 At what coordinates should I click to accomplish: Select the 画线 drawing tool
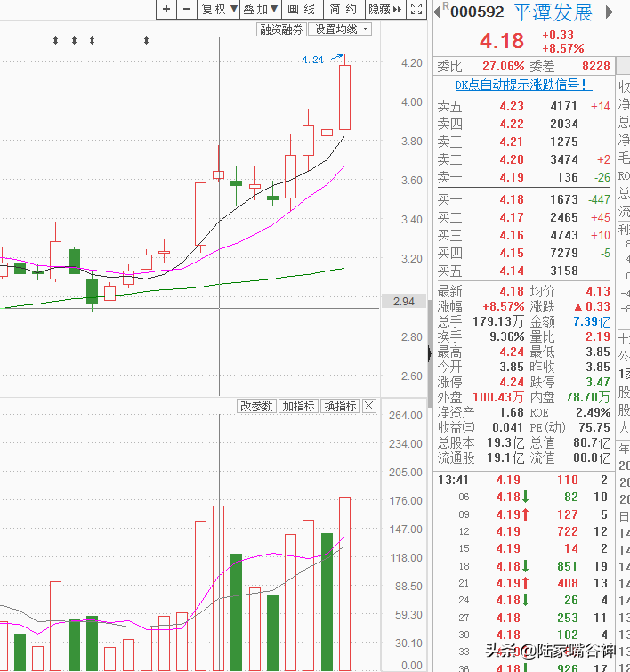coord(302,9)
